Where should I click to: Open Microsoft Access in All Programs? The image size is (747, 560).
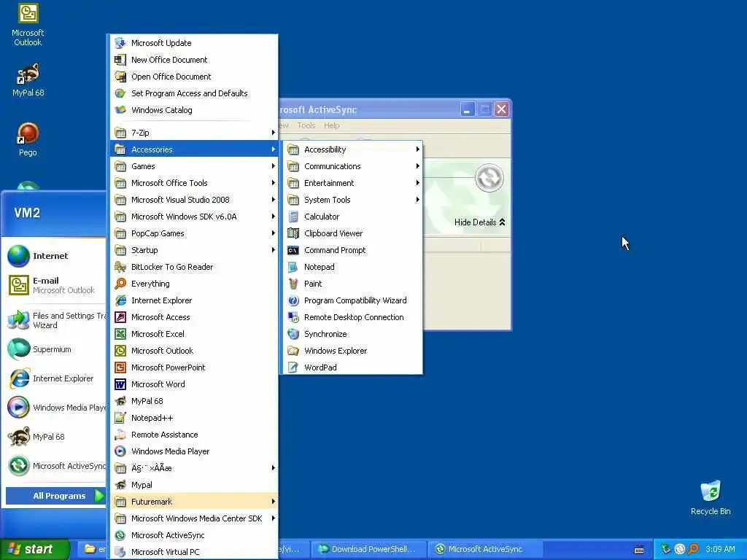point(194,317)
